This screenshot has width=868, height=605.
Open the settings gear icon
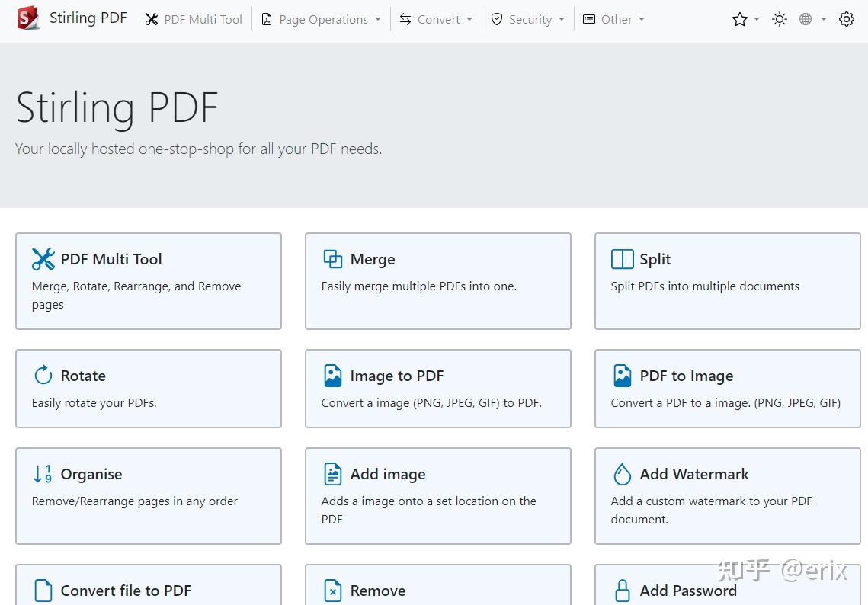pos(847,19)
